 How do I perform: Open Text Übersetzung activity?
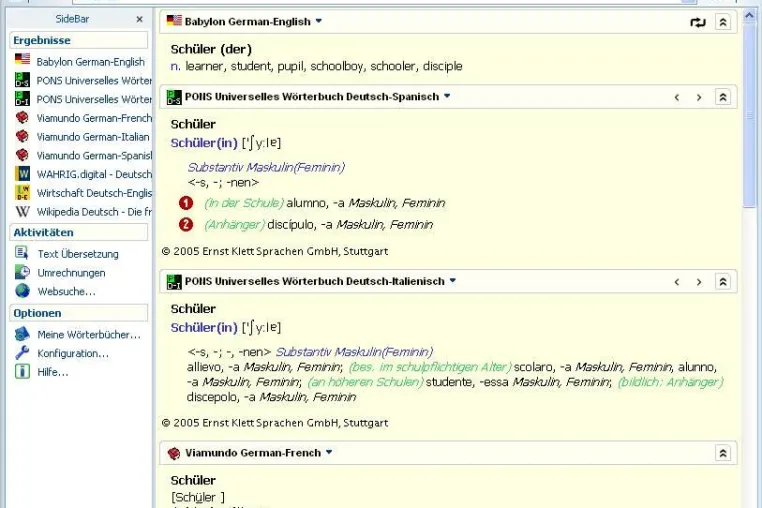(78, 254)
